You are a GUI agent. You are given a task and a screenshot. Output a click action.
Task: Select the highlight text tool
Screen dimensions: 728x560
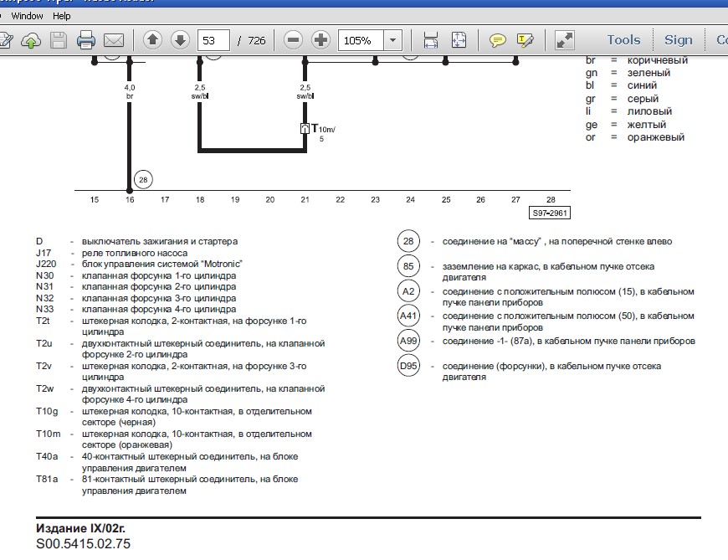coord(525,40)
